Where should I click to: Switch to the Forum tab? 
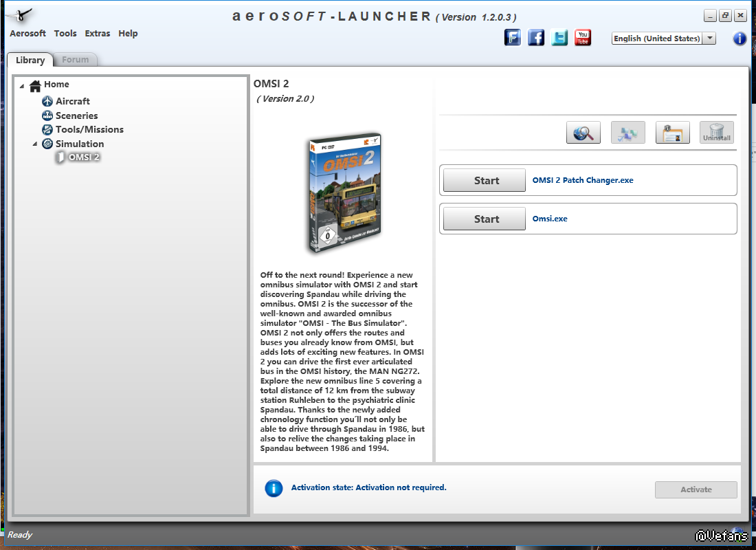(75, 60)
